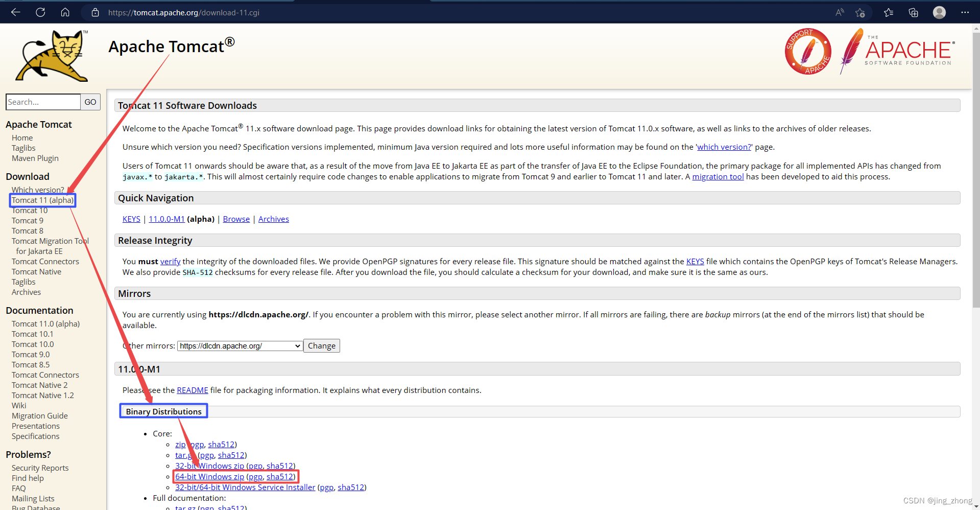980x510 pixels.
Task: Open Tomcat 9.0 documentation
Action: [31, 355]
